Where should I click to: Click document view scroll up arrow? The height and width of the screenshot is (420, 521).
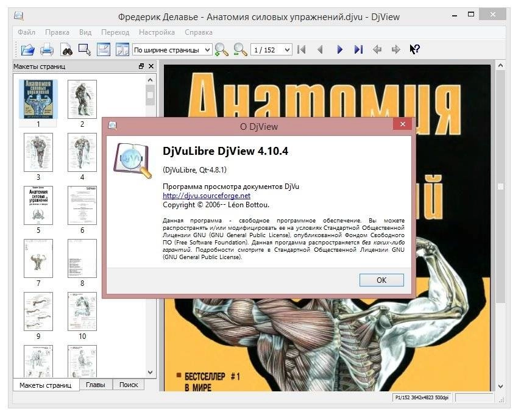point(501,65)
